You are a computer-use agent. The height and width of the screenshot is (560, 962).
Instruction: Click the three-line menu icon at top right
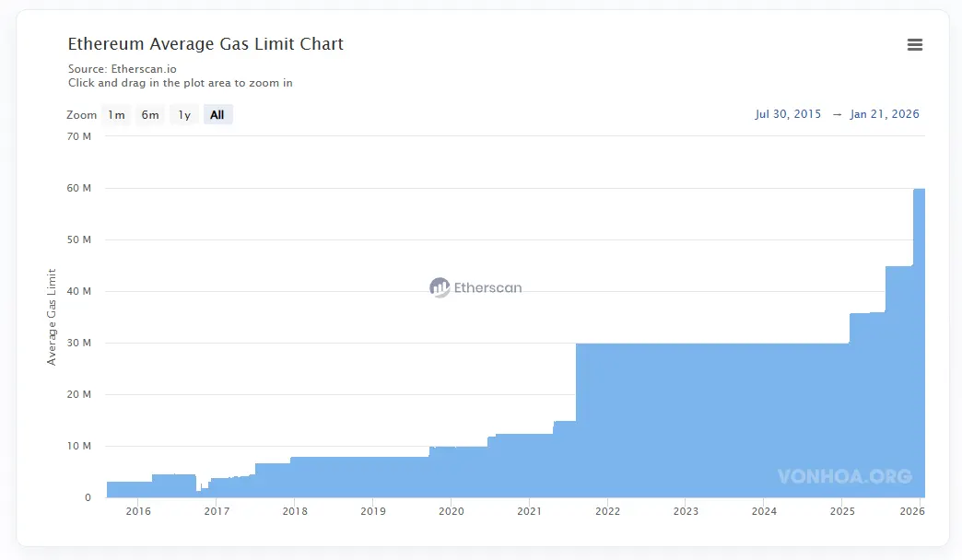click(x=914, y=44)
